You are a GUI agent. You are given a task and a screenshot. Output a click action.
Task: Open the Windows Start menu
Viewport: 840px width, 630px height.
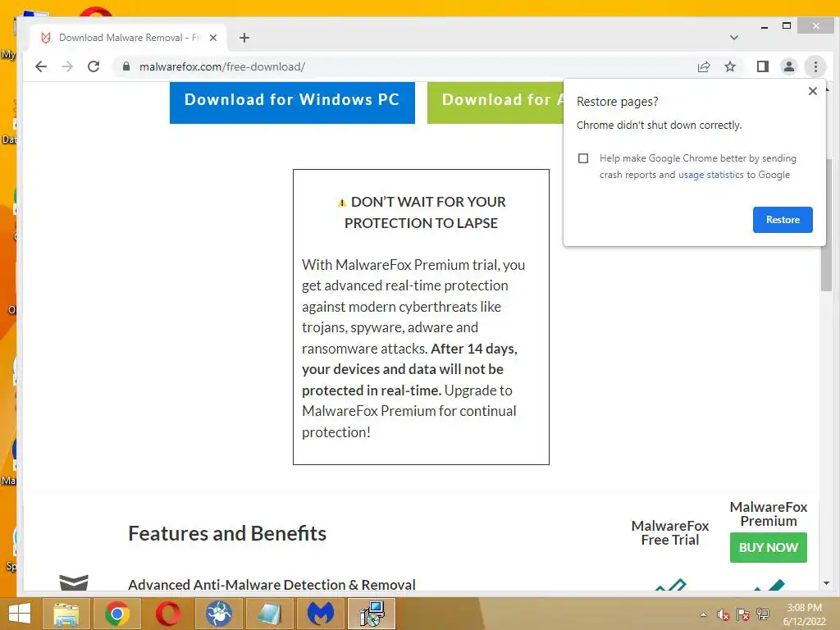tap(20, 614)
